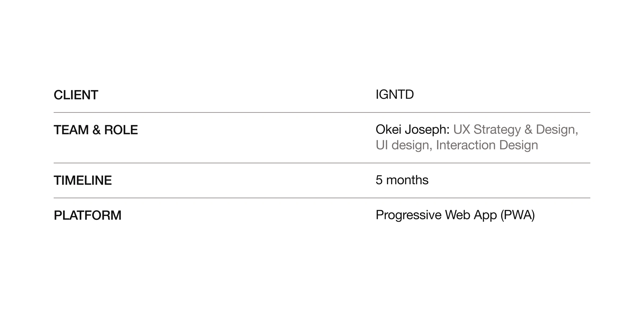Viewport: 644px width, 319px height.
Task: Click the (PWA) abbreviation
Action: (518, 215)
